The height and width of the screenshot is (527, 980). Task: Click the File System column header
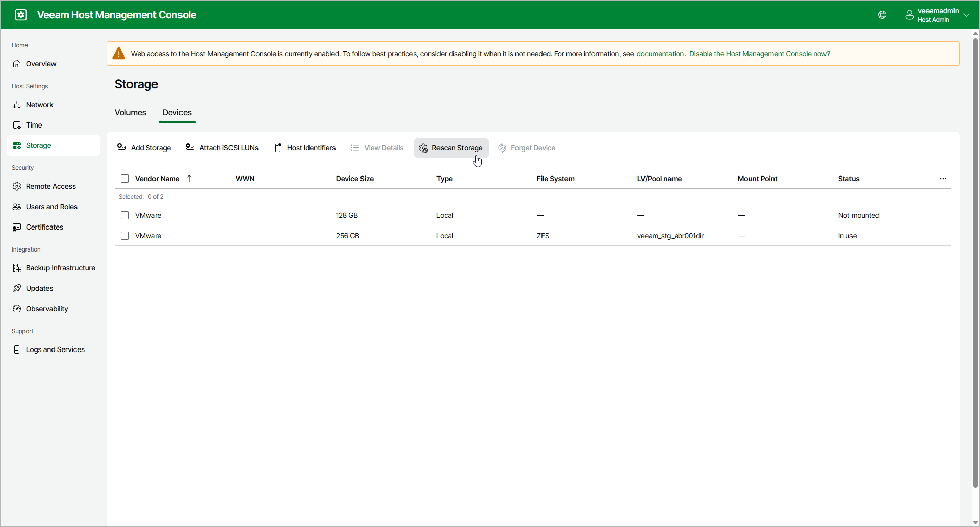pos(555,179)
